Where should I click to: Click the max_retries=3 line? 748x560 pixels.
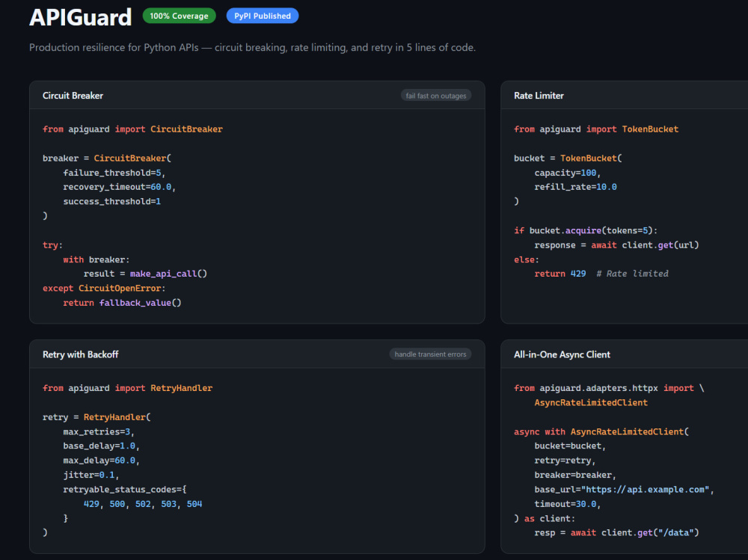99,431
